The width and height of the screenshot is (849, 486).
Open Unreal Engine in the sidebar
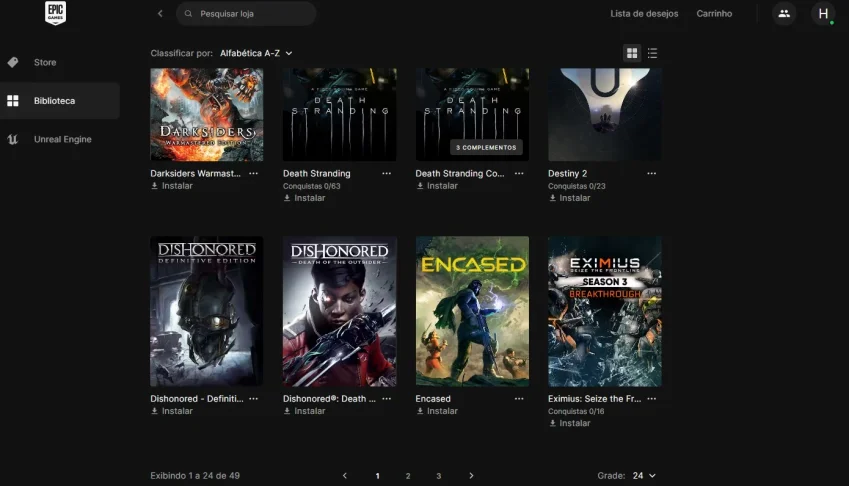coord(60,139)
